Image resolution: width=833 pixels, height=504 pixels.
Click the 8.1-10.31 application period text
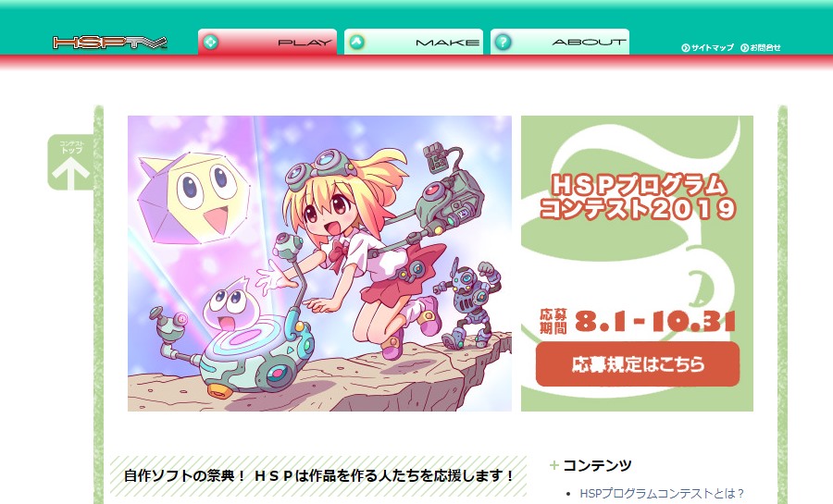pos(655,322)
